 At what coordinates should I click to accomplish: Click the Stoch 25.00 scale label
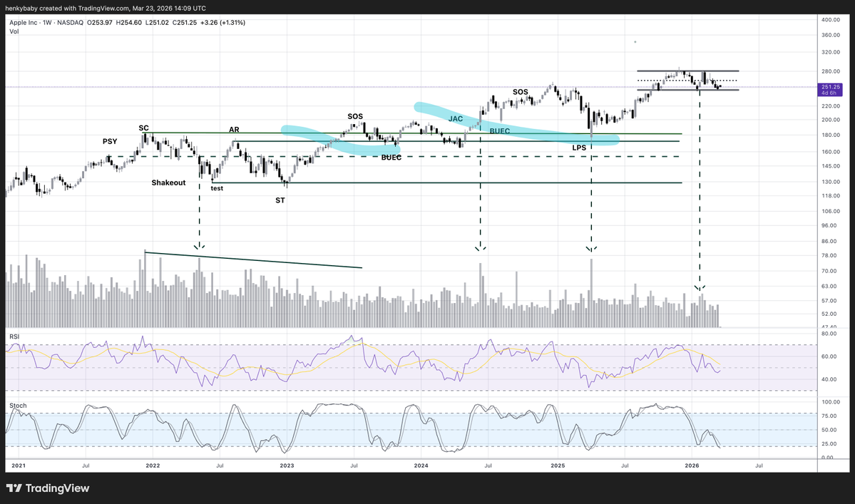tap(829, 443)
